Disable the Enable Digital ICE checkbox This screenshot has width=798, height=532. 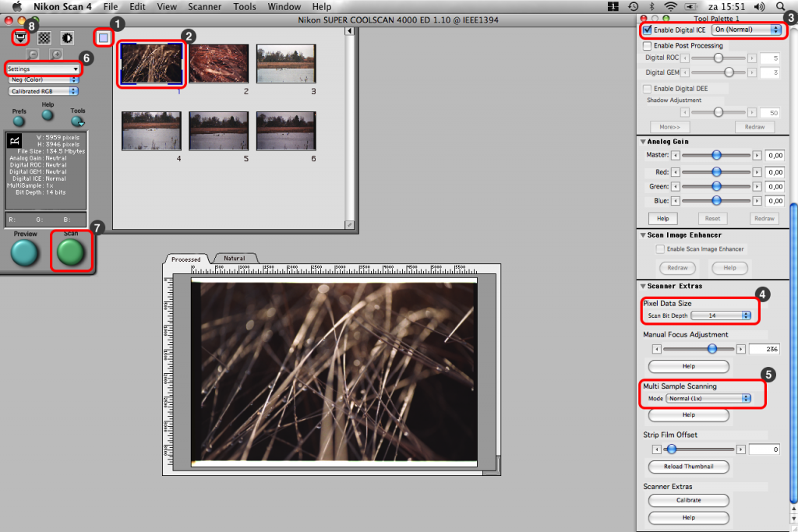[x=648, y=30]
